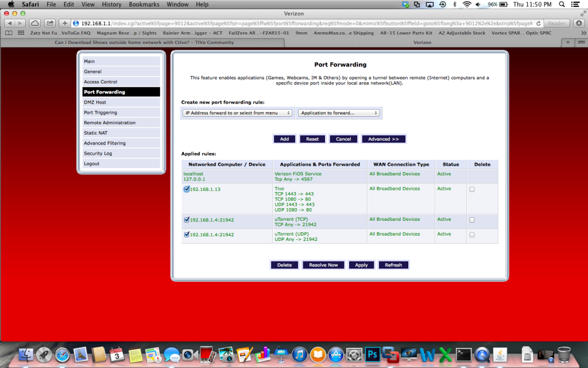Click the Resolve Now button
Image resolution: width=588 pixels, height=368 pixels.
tap(323, 265)
